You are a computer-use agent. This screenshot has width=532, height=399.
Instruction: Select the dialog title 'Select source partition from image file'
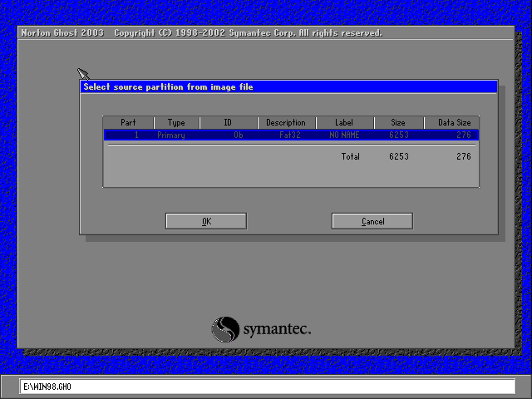click(x=168, y=87)
